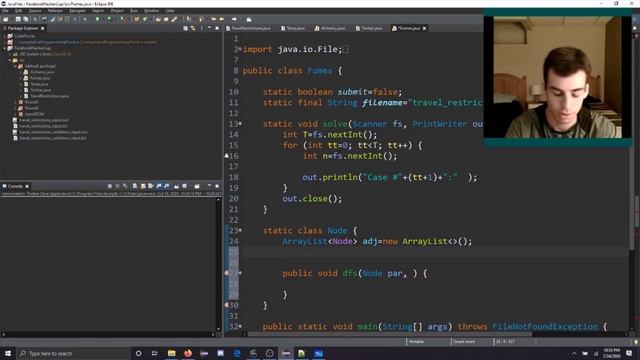Open Task View from taskbar
Image resolution: width=640 pixels, height=360 pixels.
point(155,353)
